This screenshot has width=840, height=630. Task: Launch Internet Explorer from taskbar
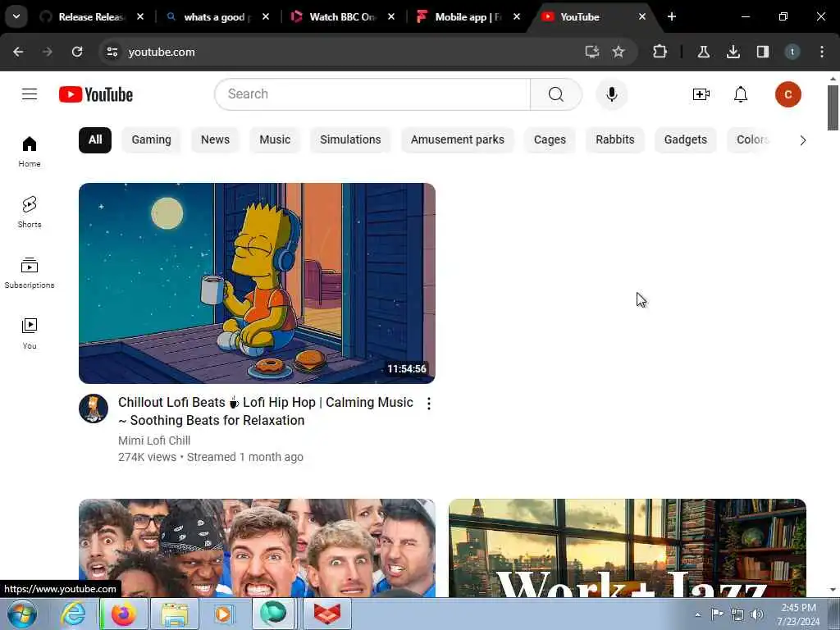[x=72, y=614]
